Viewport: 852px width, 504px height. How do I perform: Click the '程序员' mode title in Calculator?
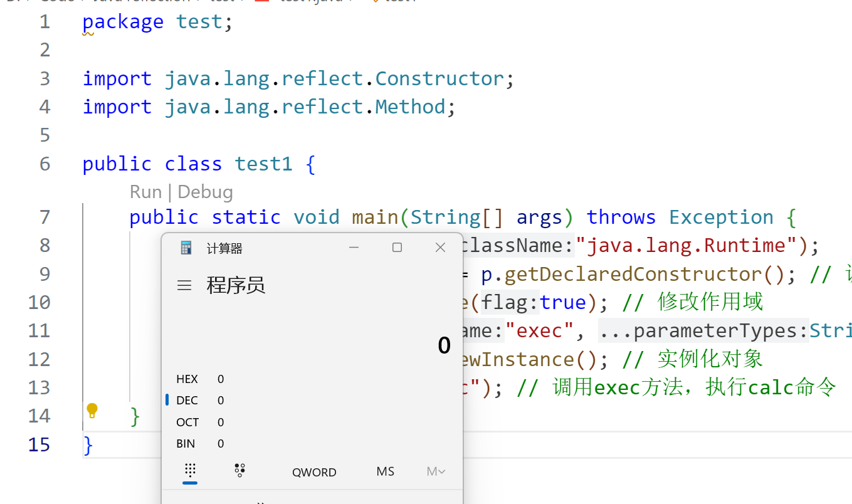point(236,286)
